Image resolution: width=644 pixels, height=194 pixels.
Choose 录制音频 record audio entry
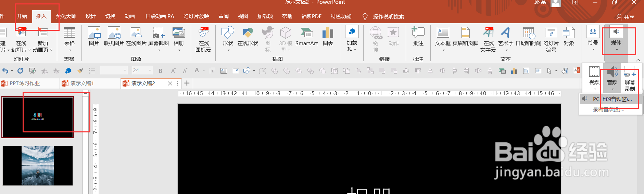610,109
